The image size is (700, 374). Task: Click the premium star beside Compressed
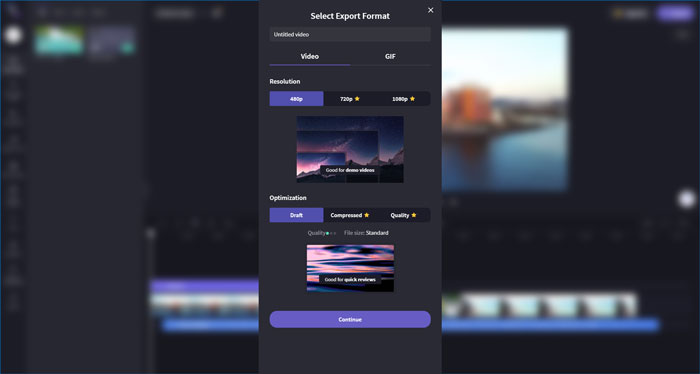(367, 215)
